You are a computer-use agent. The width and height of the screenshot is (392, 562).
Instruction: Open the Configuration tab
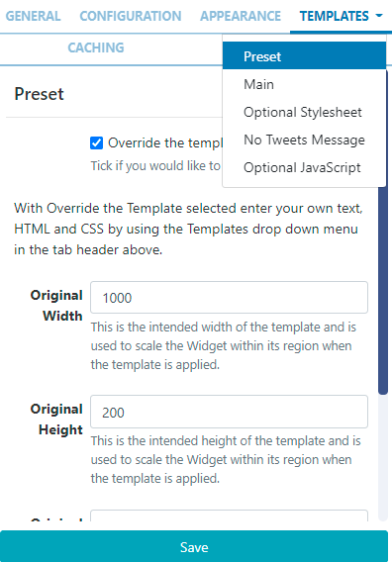point(131,16)
